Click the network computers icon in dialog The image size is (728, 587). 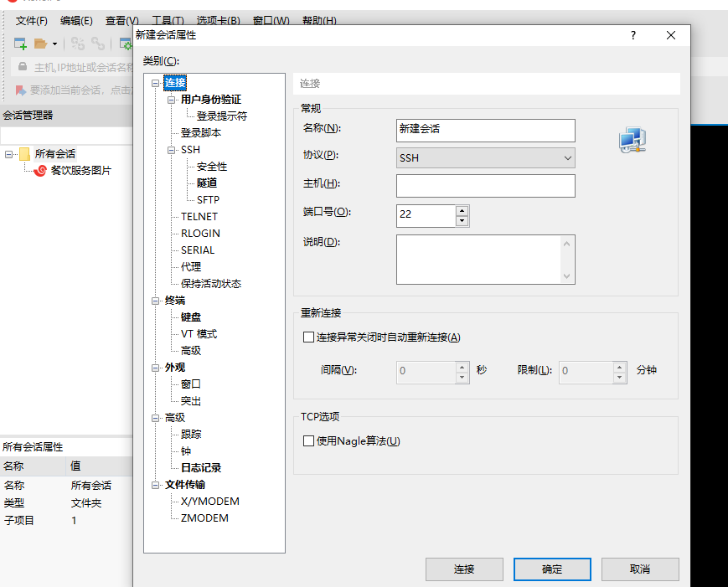pyautogui.click(x=632, y=140)
